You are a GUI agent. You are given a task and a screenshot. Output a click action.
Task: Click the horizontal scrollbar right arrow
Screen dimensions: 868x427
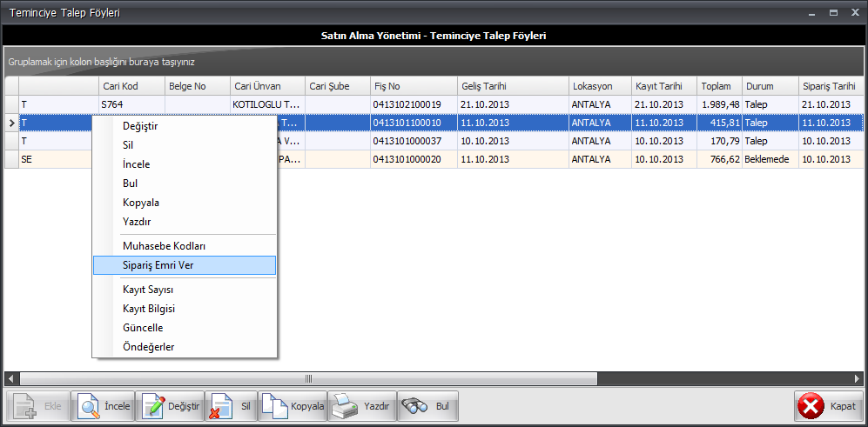tap(858, 379)
